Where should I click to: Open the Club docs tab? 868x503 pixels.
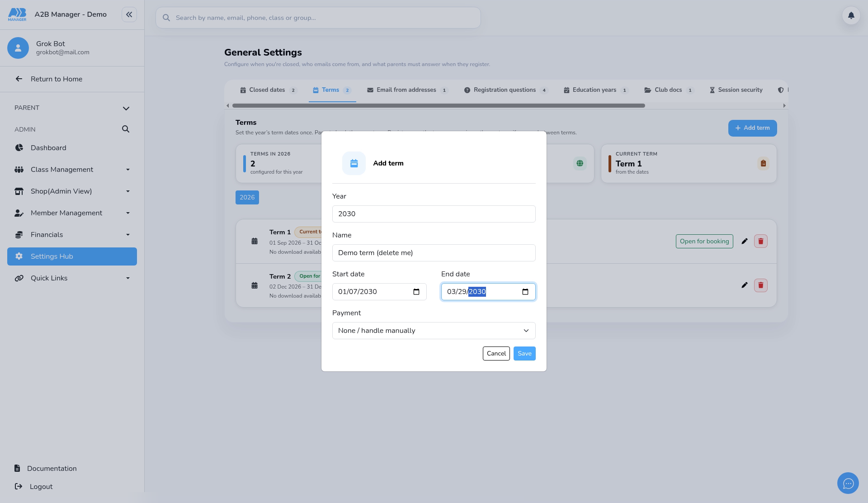click(x=669, y=90)
